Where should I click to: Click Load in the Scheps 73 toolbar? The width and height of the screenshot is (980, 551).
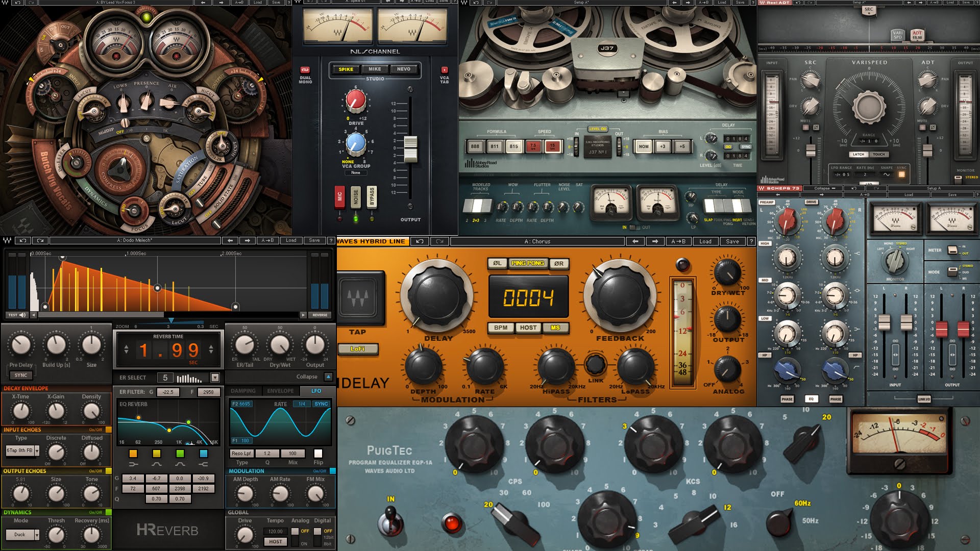coord(910,194)
